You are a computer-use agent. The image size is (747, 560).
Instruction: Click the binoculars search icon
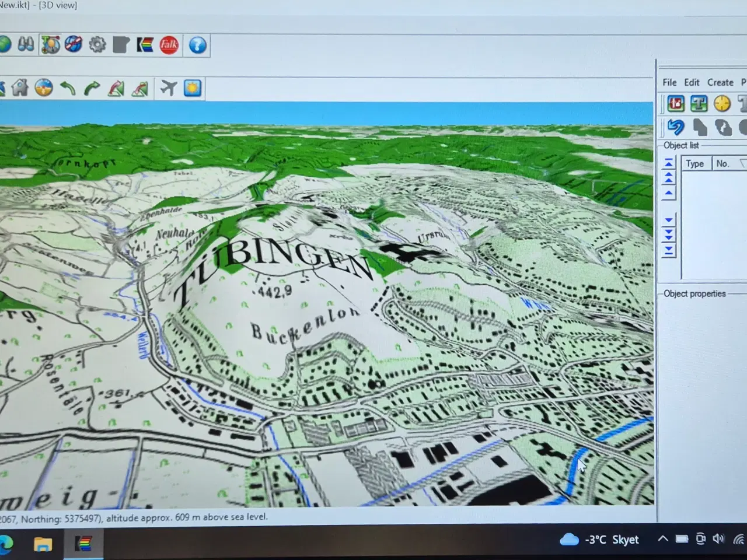click(26, 45)
